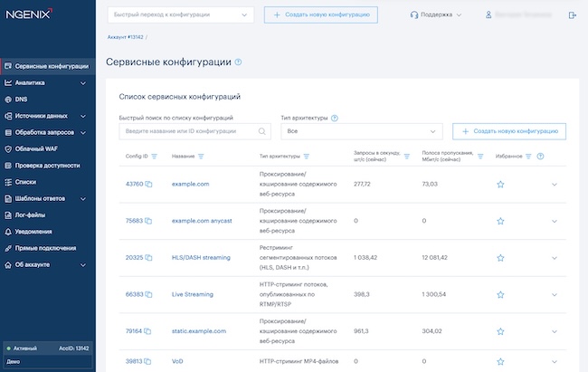The width and height of the screenshot is (588, 372).
Task: Click the NGENIX logo
Action: pos(29,14)
